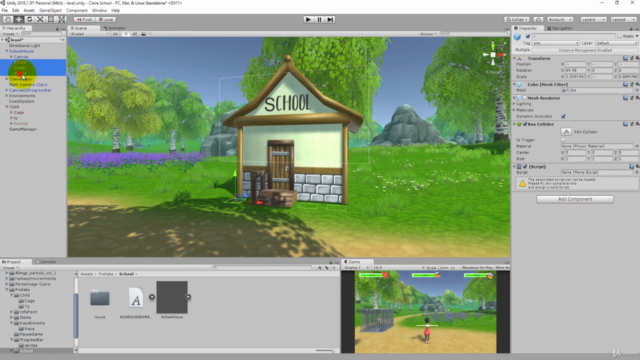The width and height of the screenshot is (640, 360).
Task: Collapse the Child object in Hierarchy
Action: click(x=7, y=107)
